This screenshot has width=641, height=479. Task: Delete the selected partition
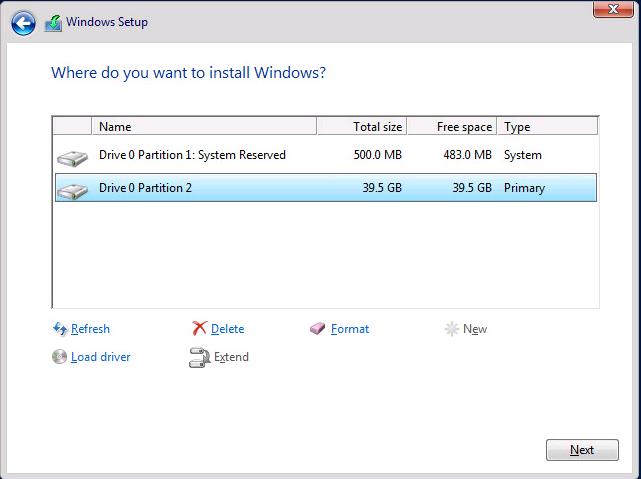tap(227, 329)
